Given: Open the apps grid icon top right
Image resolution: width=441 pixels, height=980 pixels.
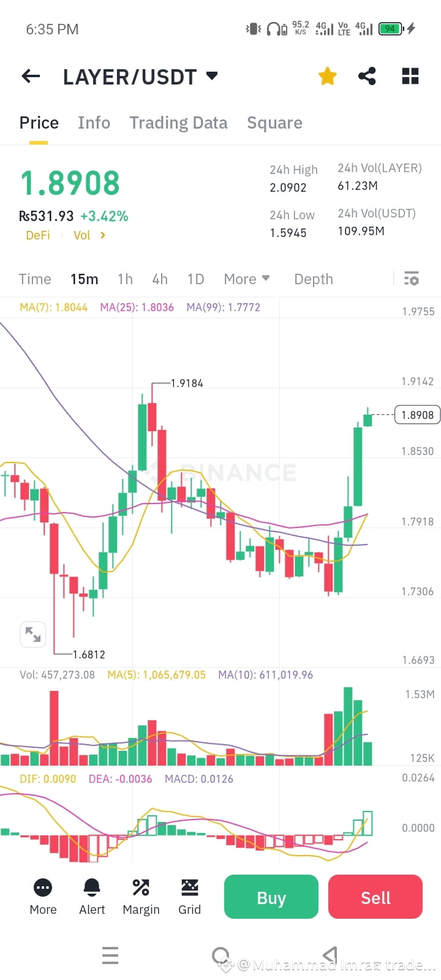Looking at the screenshot, I should pos(409,76).
